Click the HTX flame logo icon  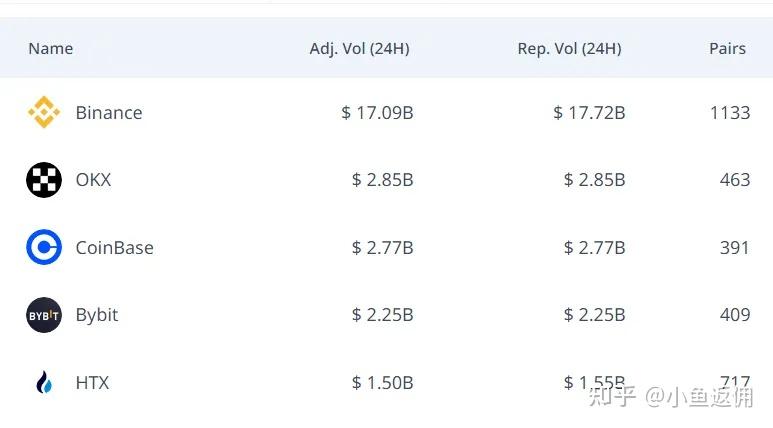[44, 382]
